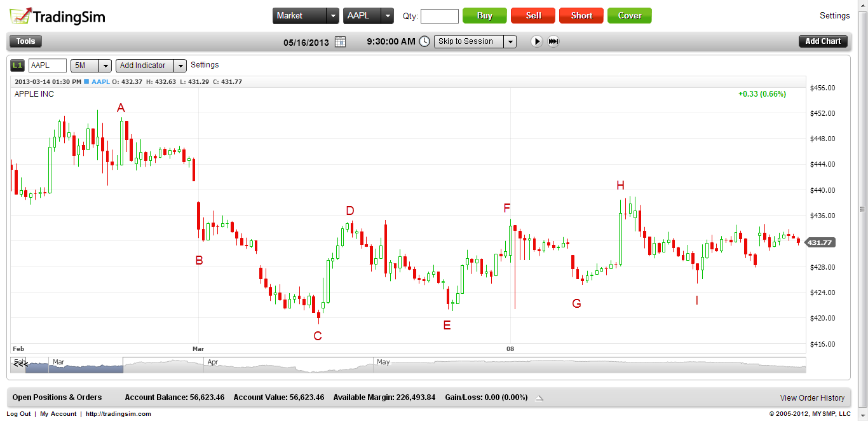868x421 pixels.
Task: Open chart Settings next to Add Indicator
Action: pyautogui.click(x=205, y=65)
